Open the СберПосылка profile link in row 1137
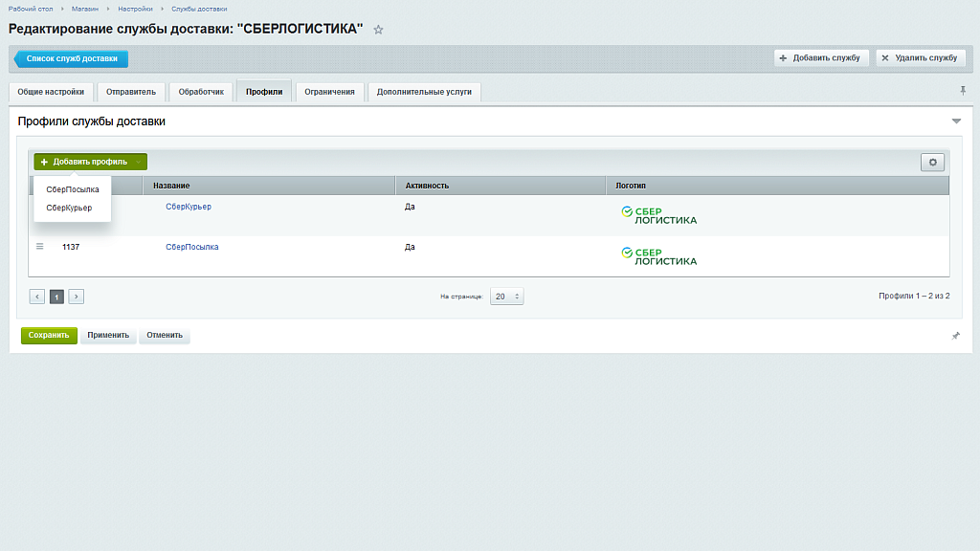 point(191,247)
